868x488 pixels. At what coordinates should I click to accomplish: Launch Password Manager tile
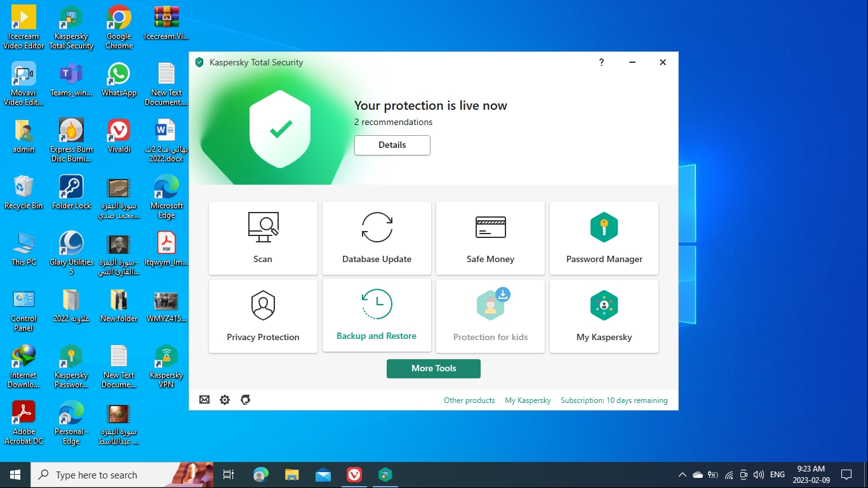(604, 238)
